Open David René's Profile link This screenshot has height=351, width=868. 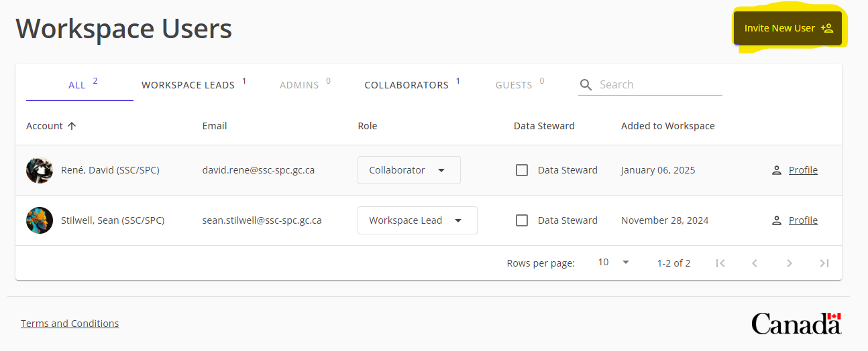pos(802,170)
